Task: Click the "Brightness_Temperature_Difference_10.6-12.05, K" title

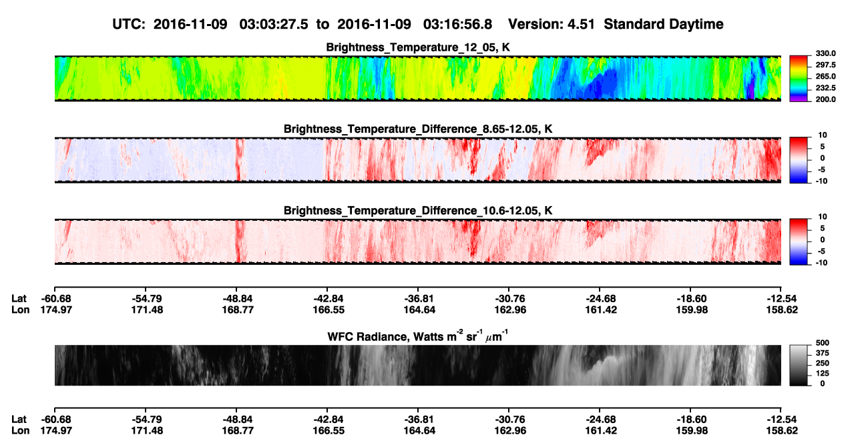Action: click(418, 211)
